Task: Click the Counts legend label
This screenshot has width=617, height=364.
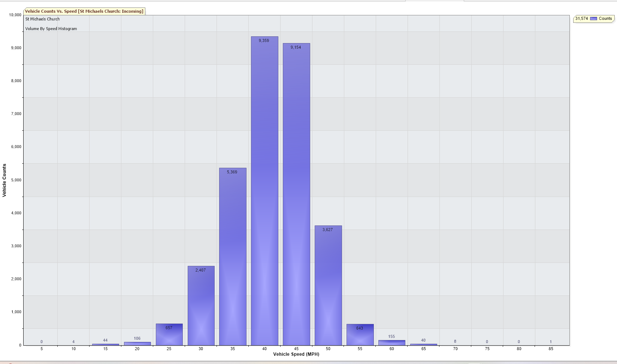Action: pyautogui.click(x=605, y=18)
